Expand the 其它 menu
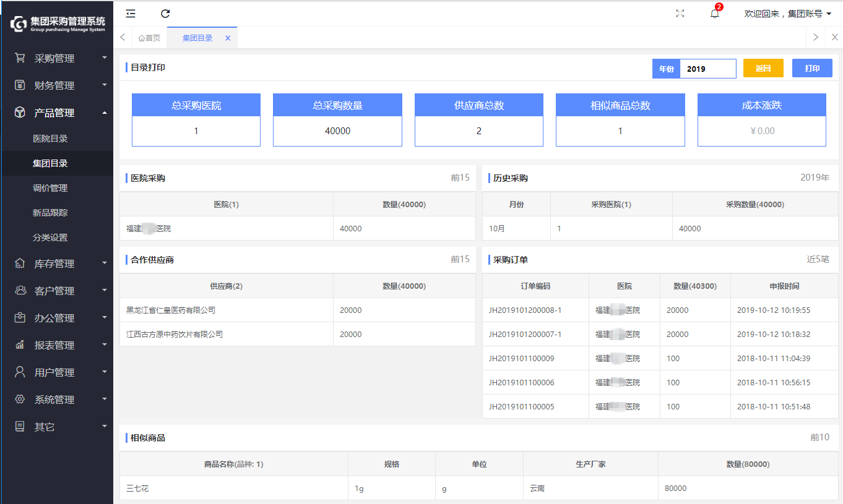The image size is (843, 504). tap(105, 427)
